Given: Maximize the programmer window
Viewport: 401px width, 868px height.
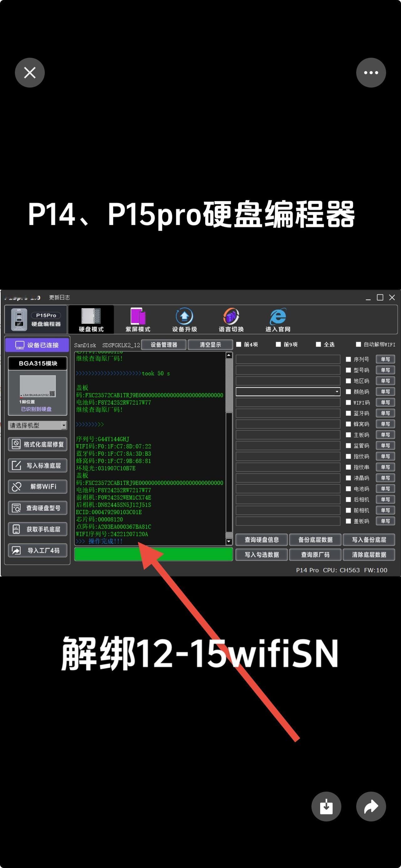Looking at the screenshot, I should [x=380, y=297].
